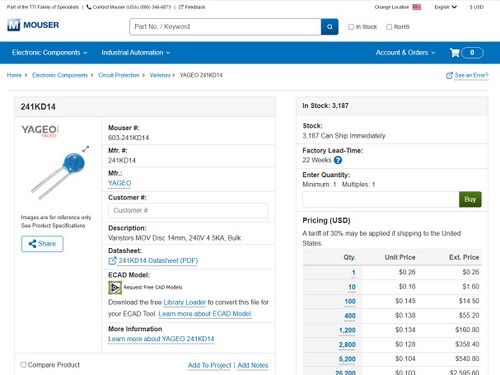Expand the Account & Orders dropdown
500x375 pixels.
[x=405, y=53]
